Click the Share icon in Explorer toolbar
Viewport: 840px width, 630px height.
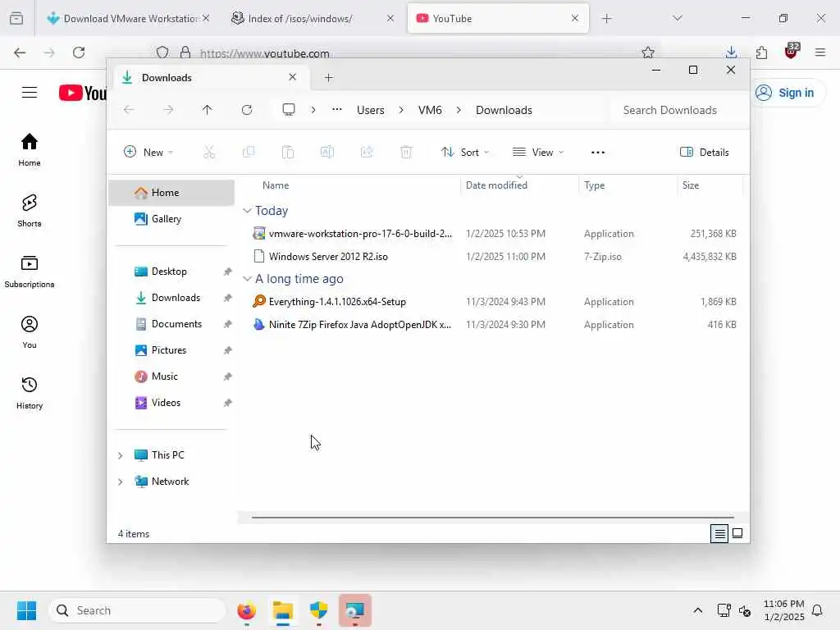[367, 152]
